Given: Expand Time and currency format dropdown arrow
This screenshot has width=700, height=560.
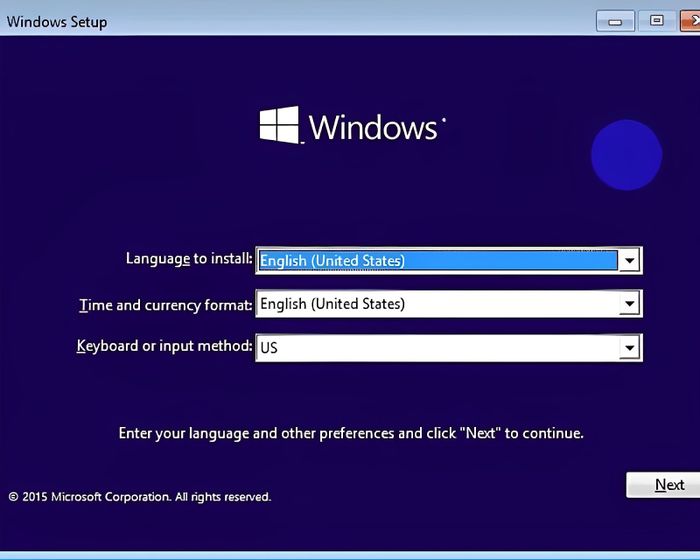Looking at the screenshot, I should pyautogui.click(x=629, y=304).
